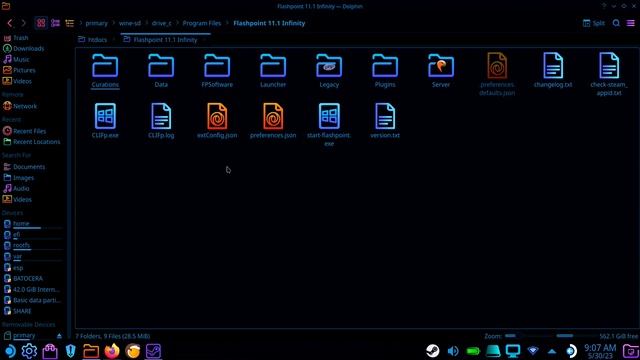Open the search tool
This screenshot has width=640, height=360.
(x=616, y=23)
